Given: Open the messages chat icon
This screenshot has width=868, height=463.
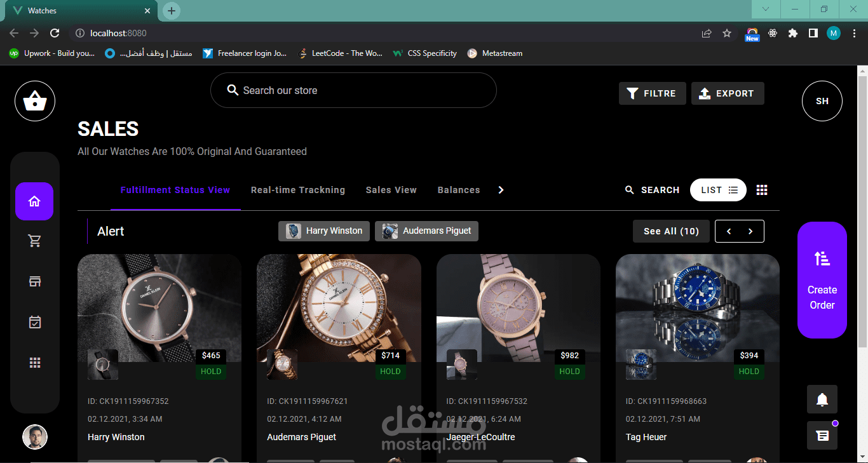Looking at the screenshot, I should pos(822,436).
